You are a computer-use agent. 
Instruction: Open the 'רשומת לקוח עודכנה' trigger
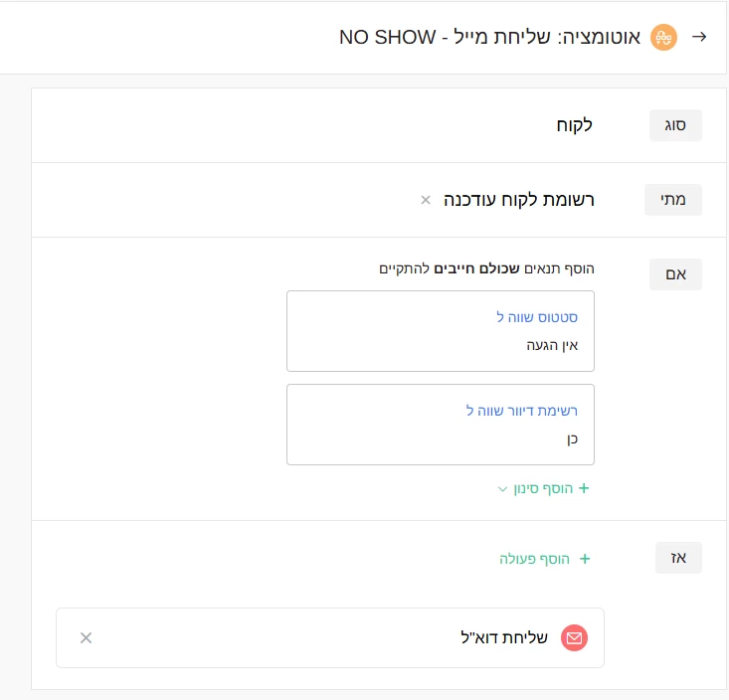tap(517, 200)
